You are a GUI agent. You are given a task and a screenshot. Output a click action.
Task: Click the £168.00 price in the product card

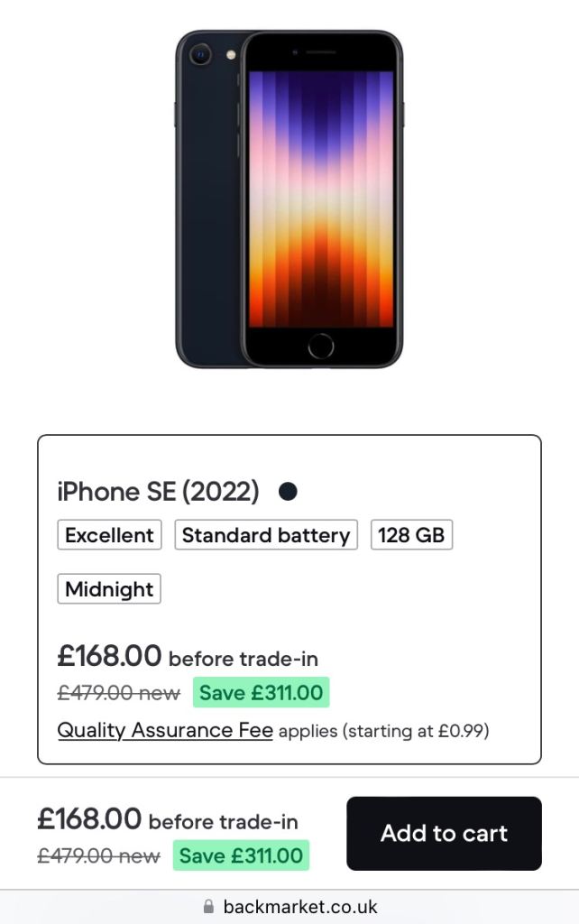click(x=109, y=655)
